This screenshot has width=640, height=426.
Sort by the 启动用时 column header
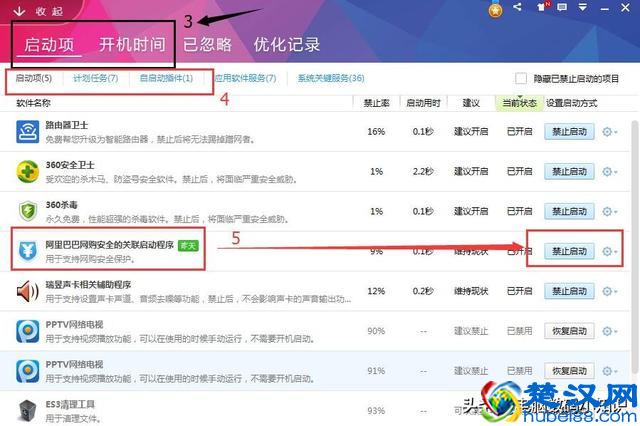coord(423,103)
